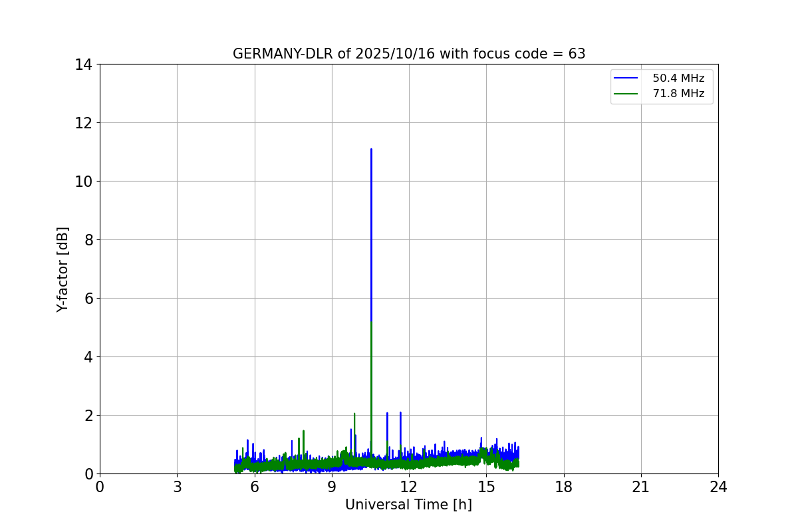Click the green line sample in legend
This screenshot has width=798, height=532.
(x=626, y=94)
